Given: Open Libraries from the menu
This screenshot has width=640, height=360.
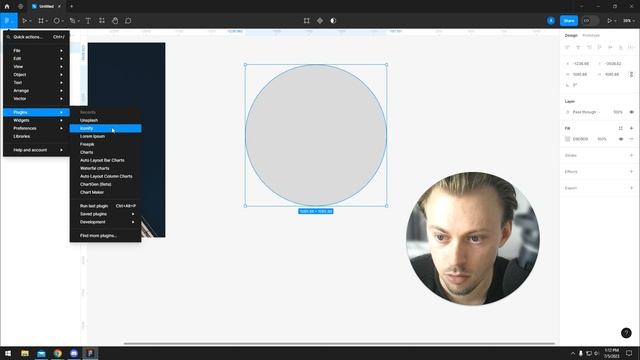Looking at the screenshot, I should 36,136.
